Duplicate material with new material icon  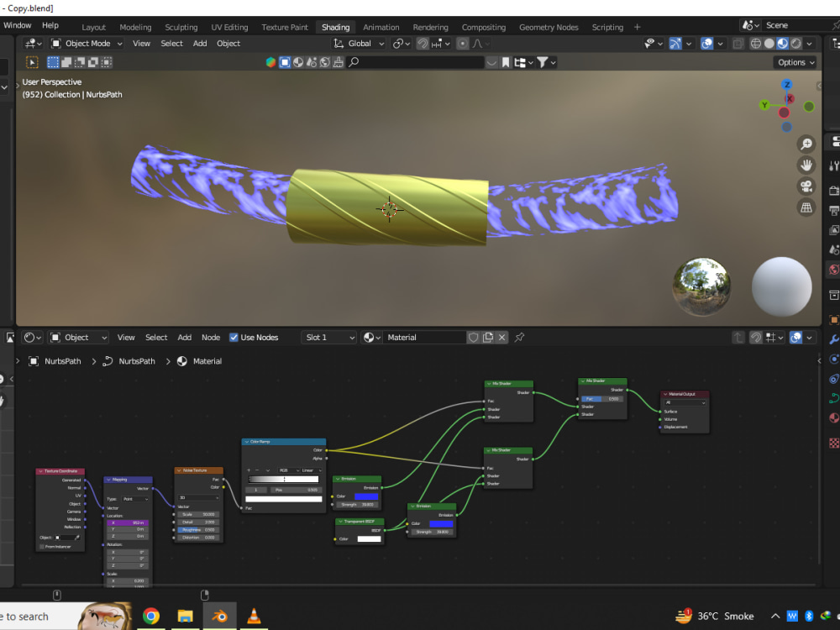(x=487, y=338)
